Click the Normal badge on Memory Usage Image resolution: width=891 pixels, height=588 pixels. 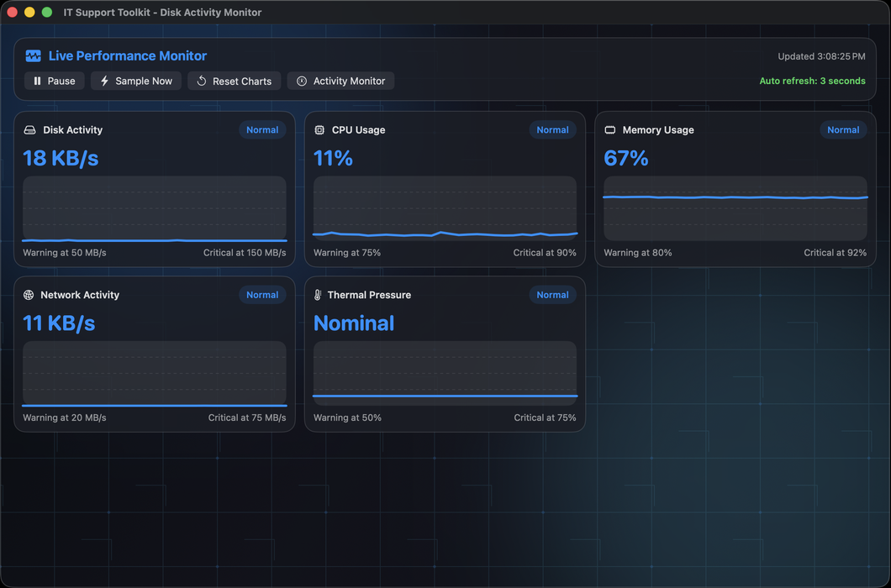(x=843, y=130)
